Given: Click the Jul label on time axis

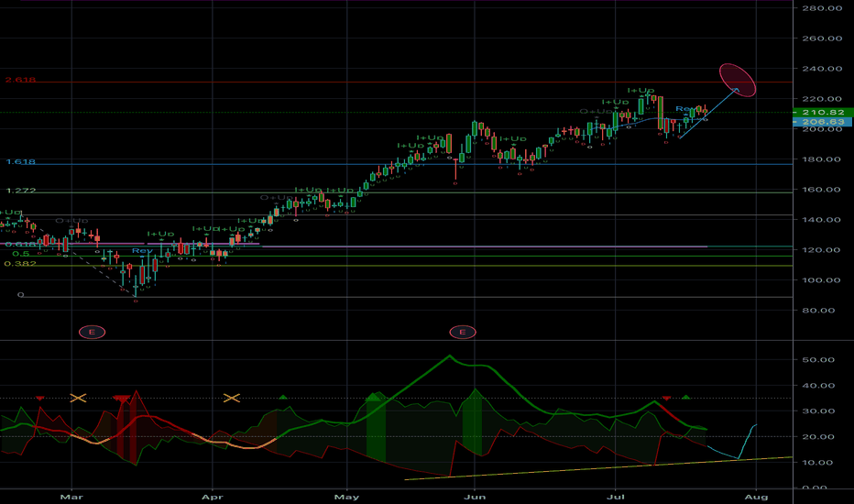Looking at the screenshot, I should [x=616, y=497].
